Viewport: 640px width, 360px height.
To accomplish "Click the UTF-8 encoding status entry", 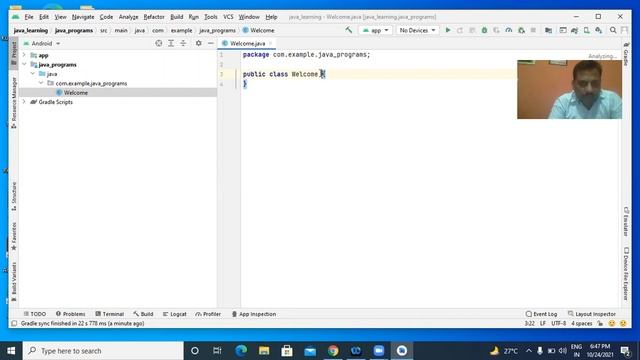I will point(558,323).
